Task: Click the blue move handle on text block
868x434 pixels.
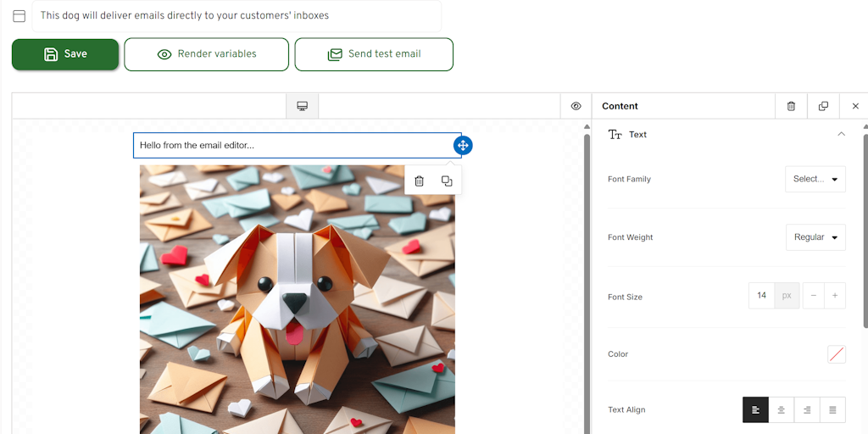Action: (x=463, y=145)
